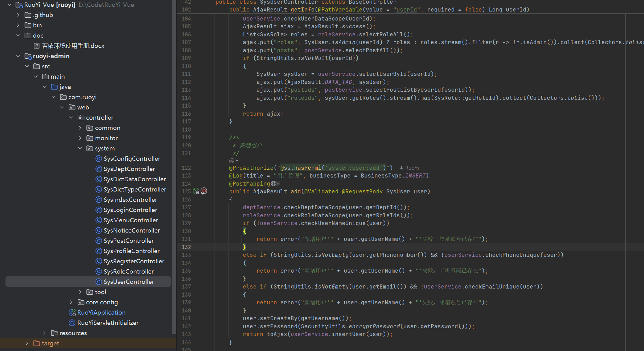Image resolution: width=644 pixels, height=351 pixels.
Task: Select SysMenuController in the project tree
Action: point(131,220)
